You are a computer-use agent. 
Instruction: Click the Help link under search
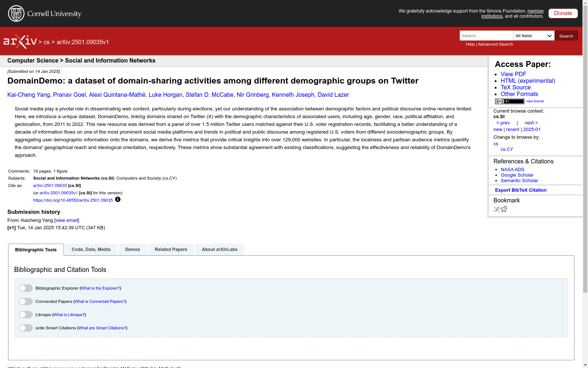pos(470,44)
